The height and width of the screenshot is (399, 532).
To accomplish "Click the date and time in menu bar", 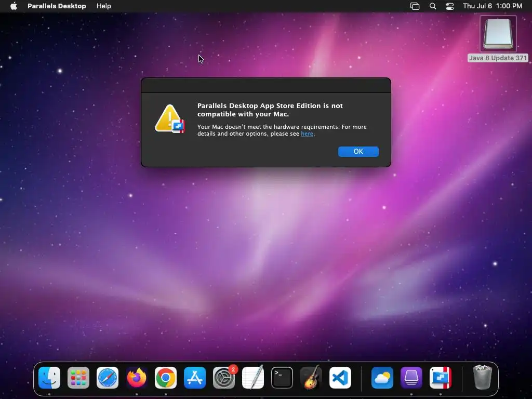I will (x=493, y=6).
